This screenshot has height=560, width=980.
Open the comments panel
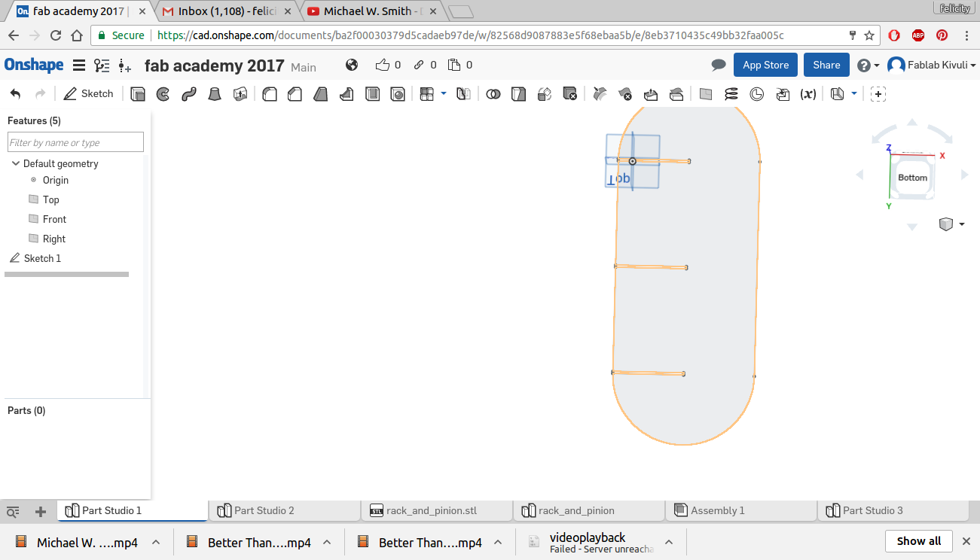pos(719,65)
